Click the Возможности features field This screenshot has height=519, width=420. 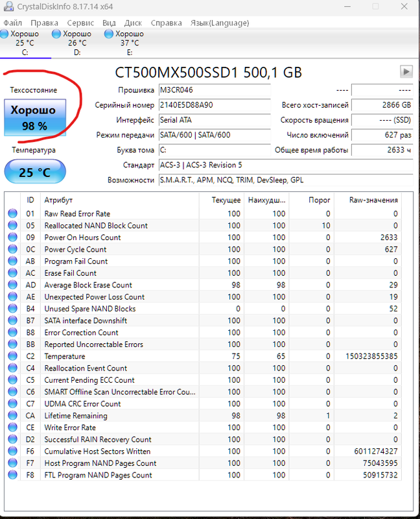286,180
